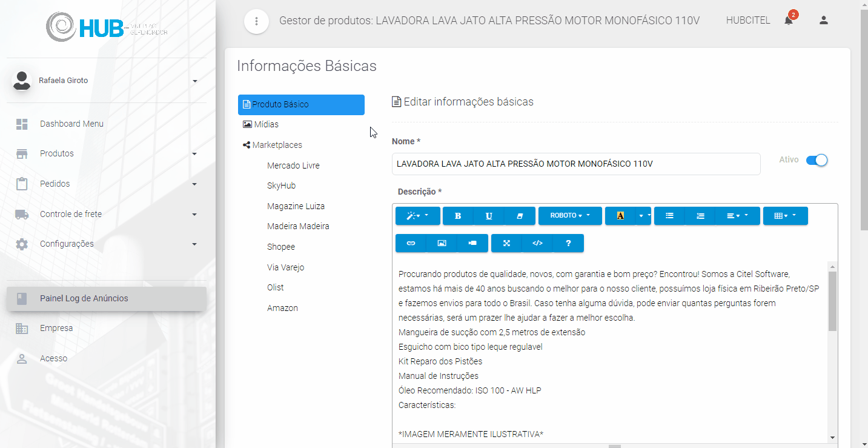Click the description editor scrollbar down arrow
Viewport: 868px width, 448px height.
[833, 438]
